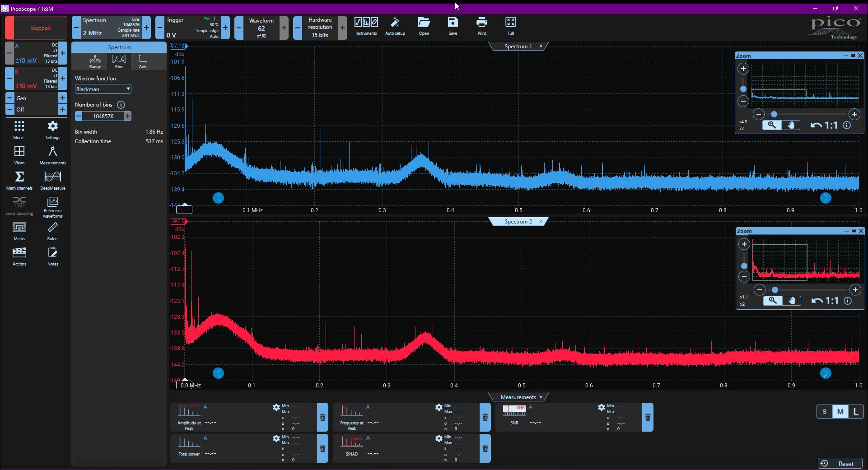Open settings for Frequency at Peak measurement

coord(439,407)
